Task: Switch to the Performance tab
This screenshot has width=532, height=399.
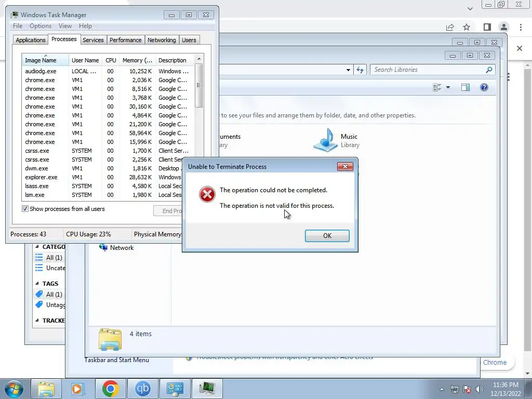Action: tap(125, 39)
